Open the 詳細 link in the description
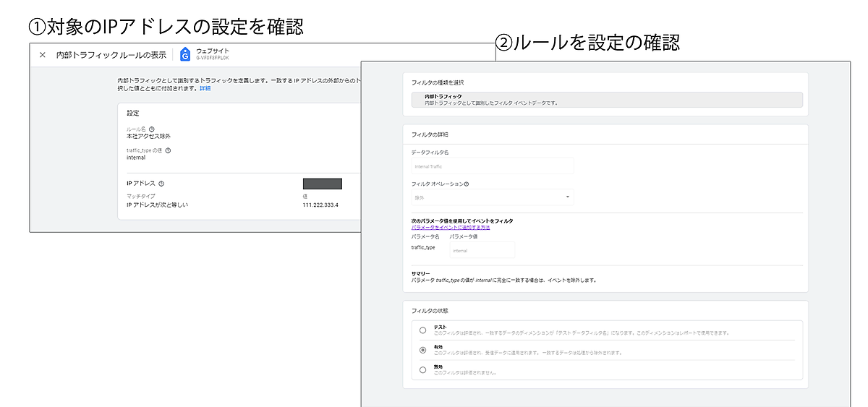The height and width of the screenshot is (407, 868). tap(205, 88)
